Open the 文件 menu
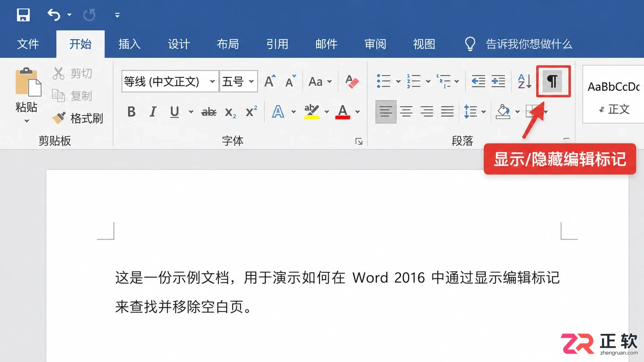 pos(28,44)
